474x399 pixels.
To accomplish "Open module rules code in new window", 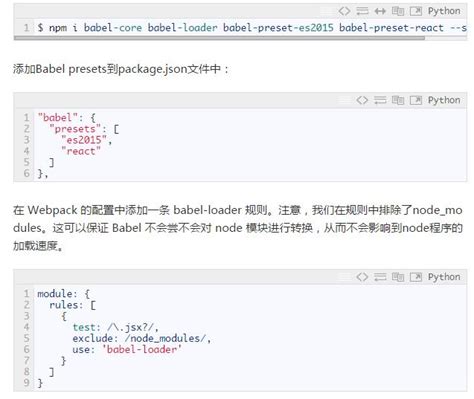I will click(x=416, y=277).
